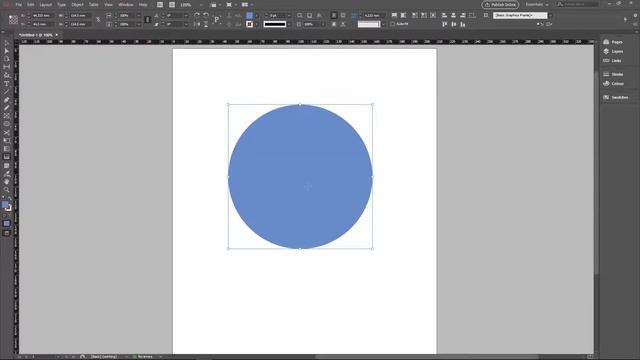This screenshot has height=360, width=640.
Task: Click the reference point locator grid
Action: click(13, 20)
